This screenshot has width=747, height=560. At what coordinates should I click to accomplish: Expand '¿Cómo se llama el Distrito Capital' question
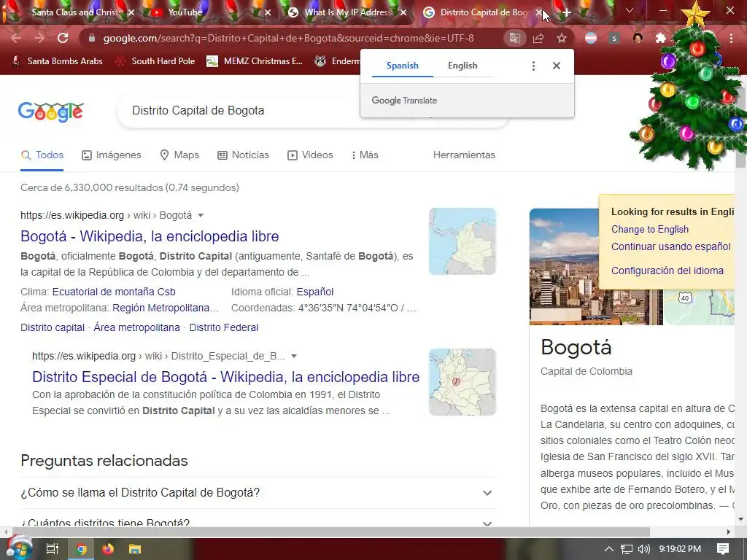tap(258, 493)
